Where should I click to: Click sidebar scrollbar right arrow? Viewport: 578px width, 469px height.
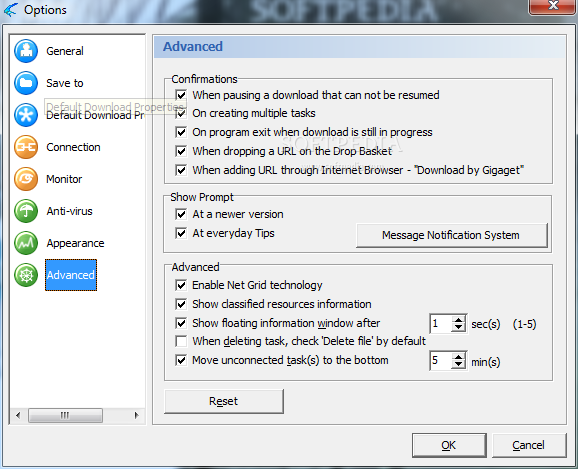136,415
